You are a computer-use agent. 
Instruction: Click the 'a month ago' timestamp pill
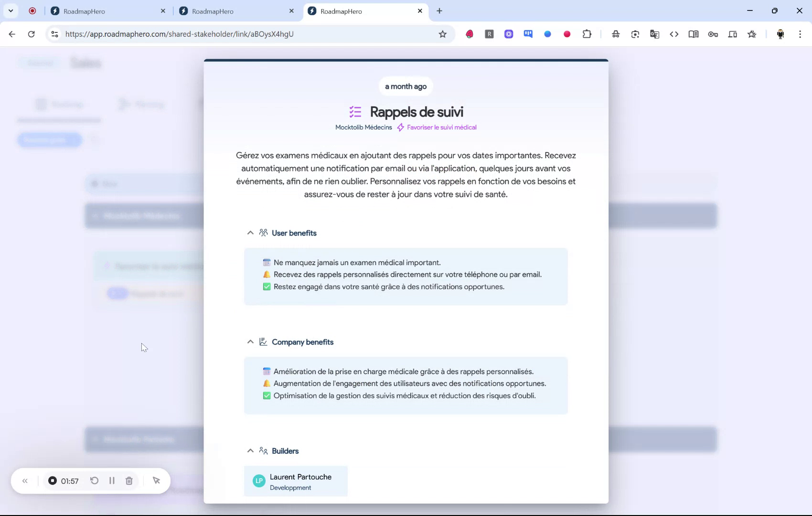405,86
